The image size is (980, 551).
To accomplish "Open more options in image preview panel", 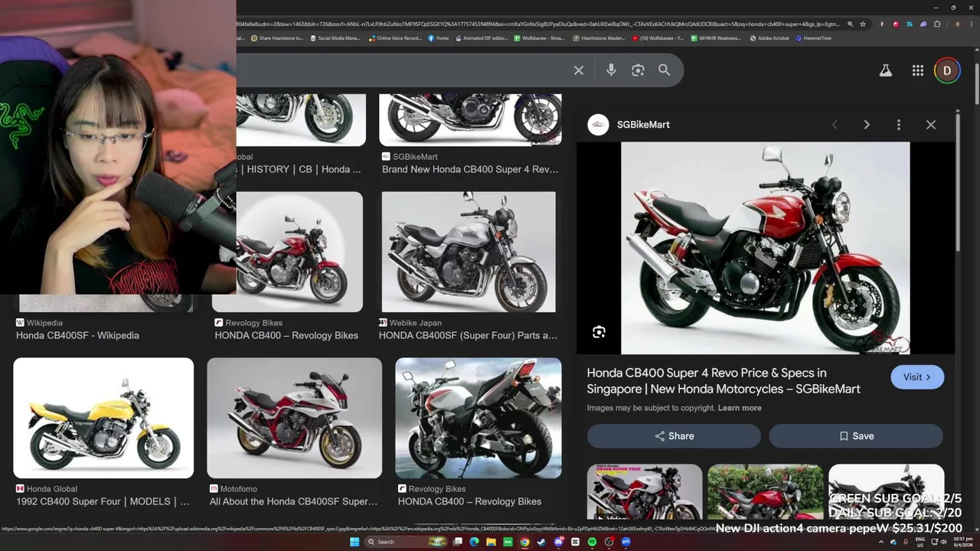I will 899,125.
